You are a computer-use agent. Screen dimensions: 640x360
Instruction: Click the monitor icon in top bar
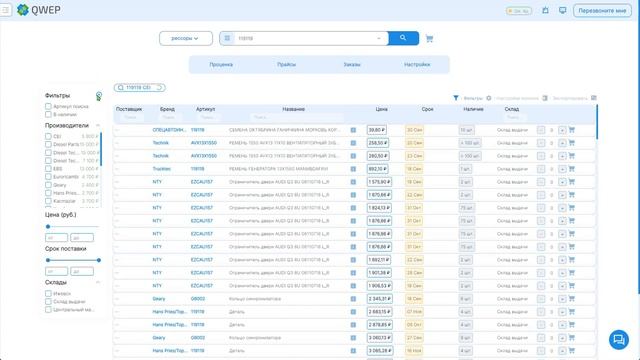point(562,10)
